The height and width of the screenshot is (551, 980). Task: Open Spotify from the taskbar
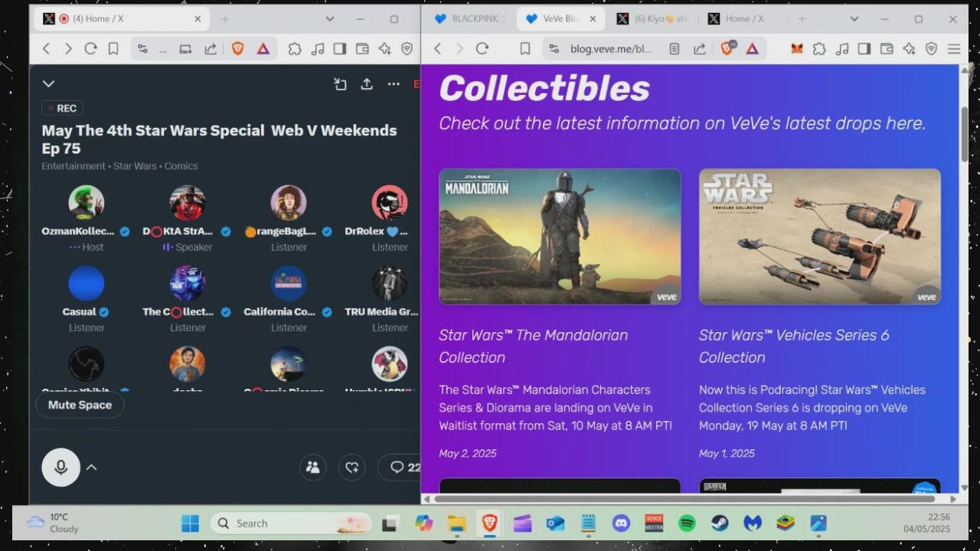click(x=687, y=523)
